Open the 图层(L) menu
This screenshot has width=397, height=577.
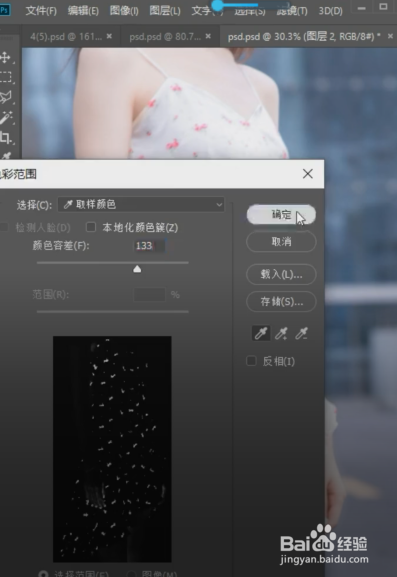pyautogui.click(x=165, y=11)
